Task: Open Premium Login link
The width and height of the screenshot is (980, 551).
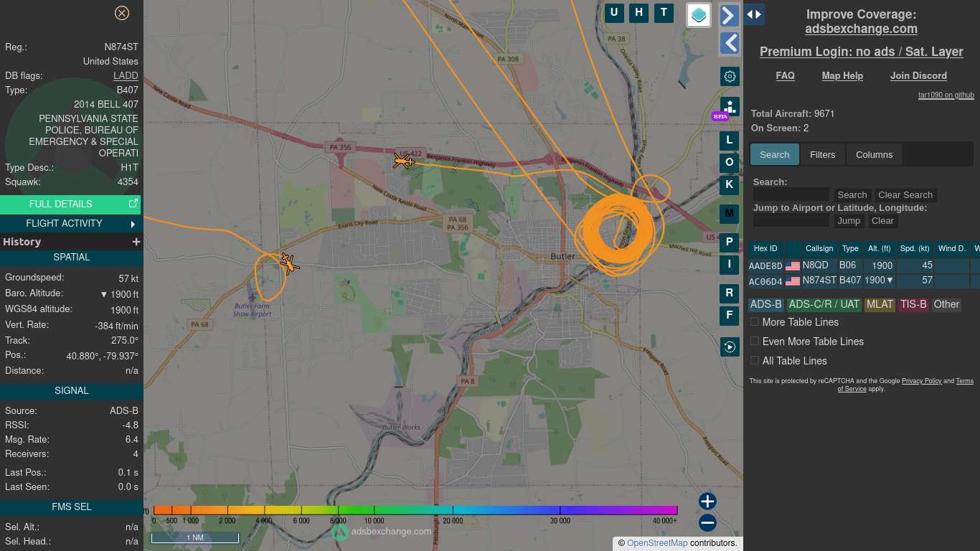Action: [861, 52]
